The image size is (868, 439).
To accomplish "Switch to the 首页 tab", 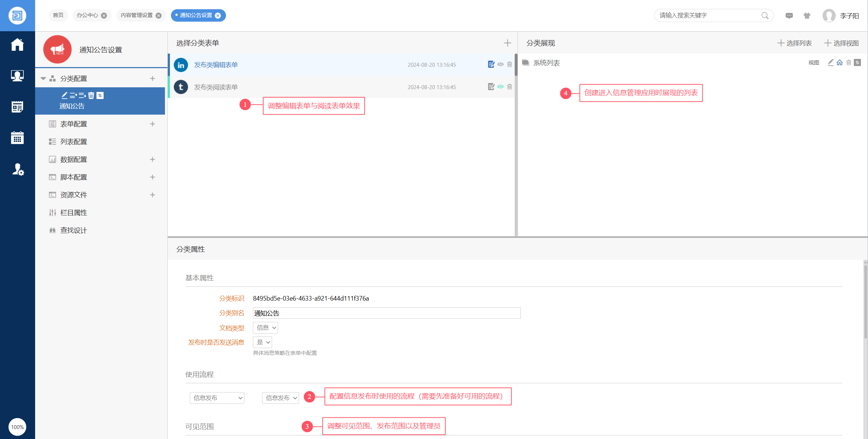I will coord(58,15).
